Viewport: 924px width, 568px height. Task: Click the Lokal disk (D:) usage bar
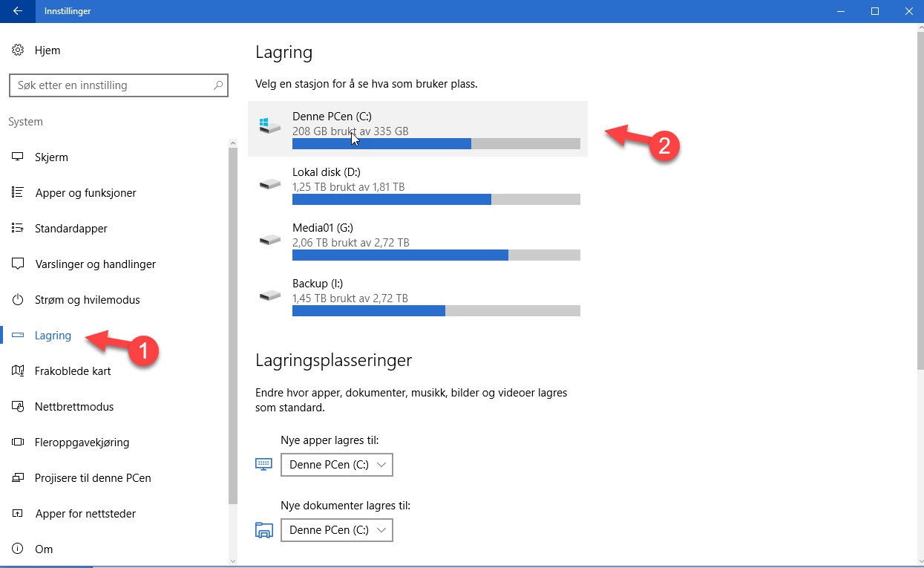pyautogui.click(x=436, y=199)
